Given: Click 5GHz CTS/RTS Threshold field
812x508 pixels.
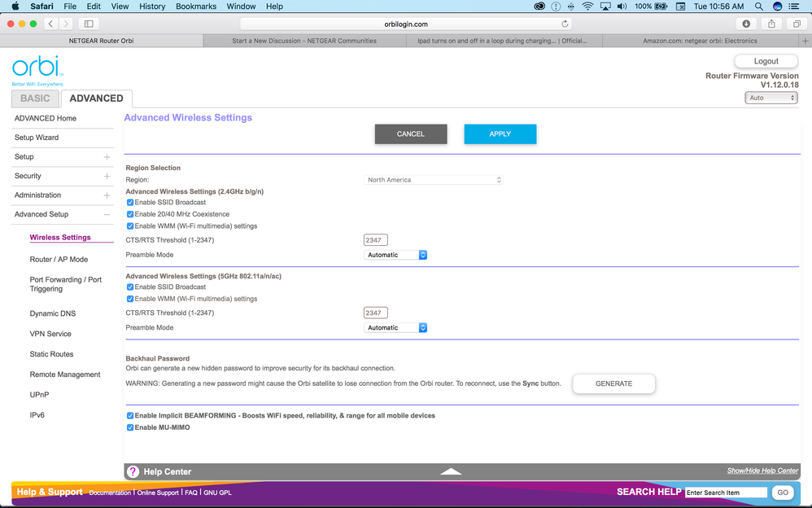Looking at the screenshot, I should click(375, 313).
